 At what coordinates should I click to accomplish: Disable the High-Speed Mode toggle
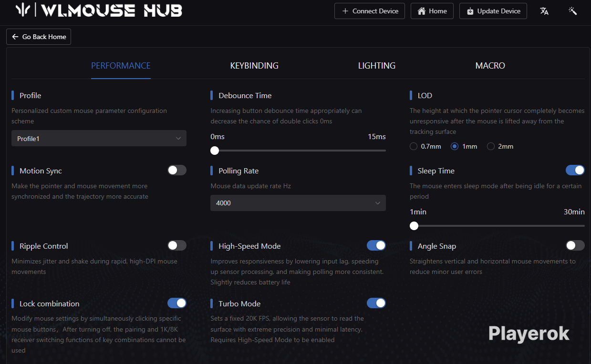click(376, 245)
